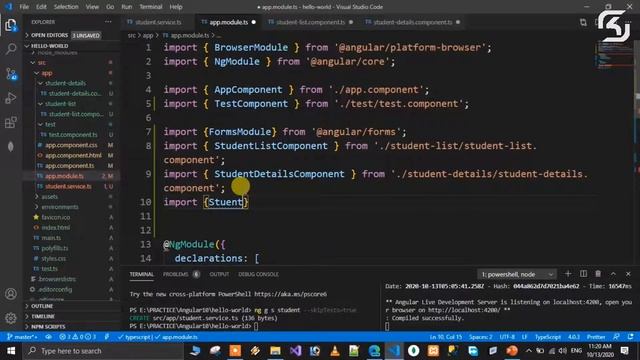This screenshot has width=640, height=360.
Task: Open main.ts in explorer
Action: coord(51,238)
